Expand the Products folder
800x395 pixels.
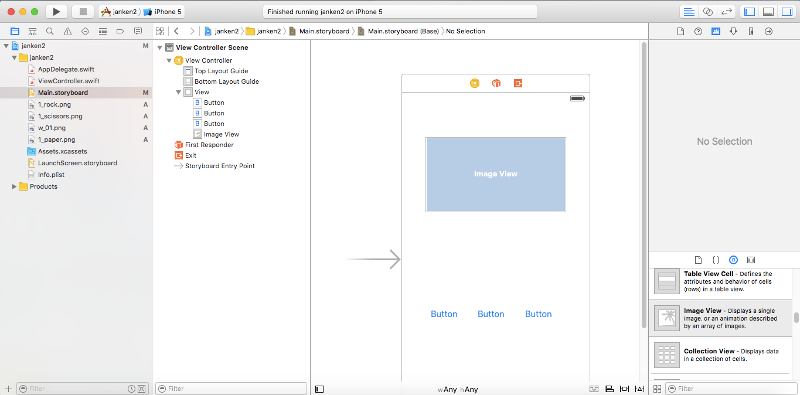coord(14,186)
